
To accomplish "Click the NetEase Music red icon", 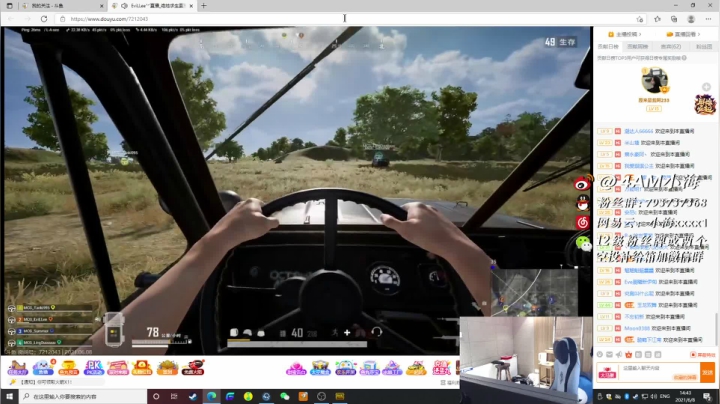I will (583, 223).
